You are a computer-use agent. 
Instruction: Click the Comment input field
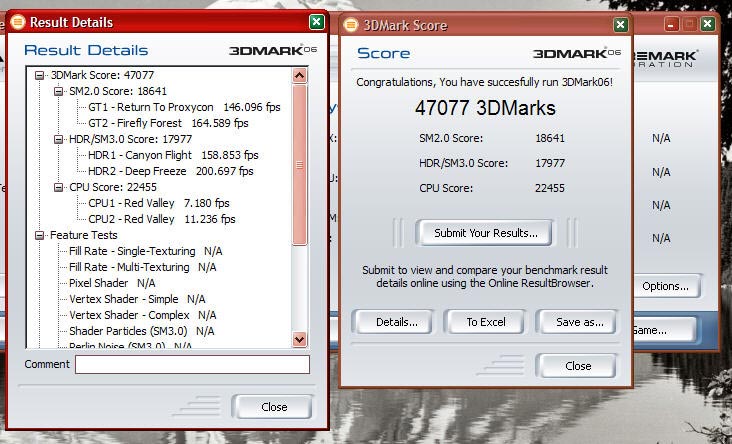pos(192,365)
